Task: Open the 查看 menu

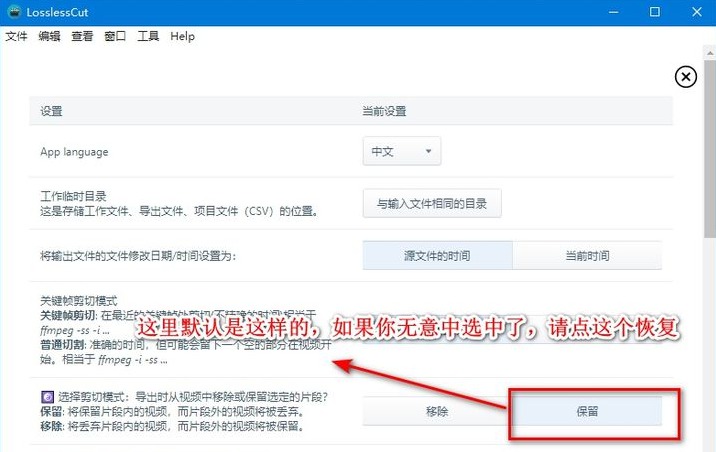Action: pos(82,36)
